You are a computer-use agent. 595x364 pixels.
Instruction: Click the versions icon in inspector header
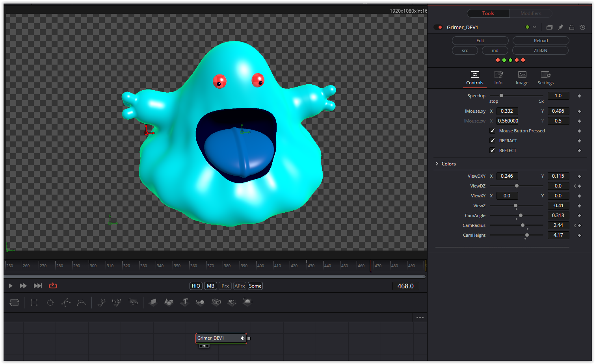[x=549, y=27]
